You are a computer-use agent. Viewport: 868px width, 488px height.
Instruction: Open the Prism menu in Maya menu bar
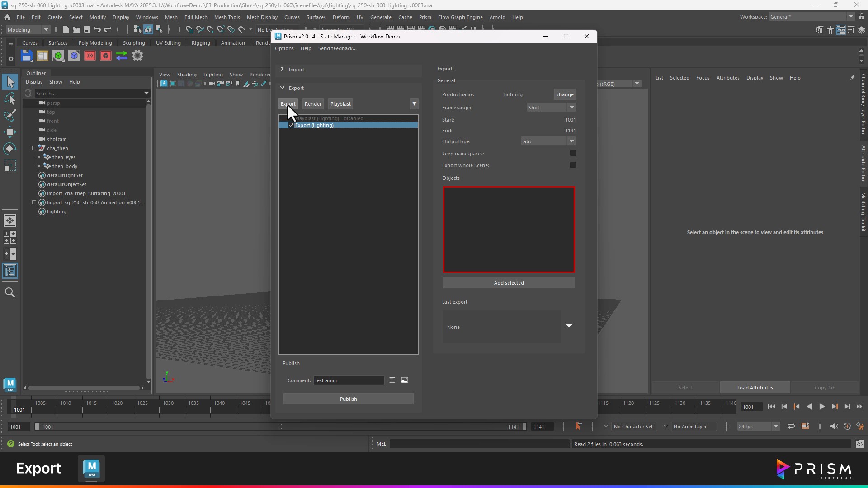click(425, 17)
